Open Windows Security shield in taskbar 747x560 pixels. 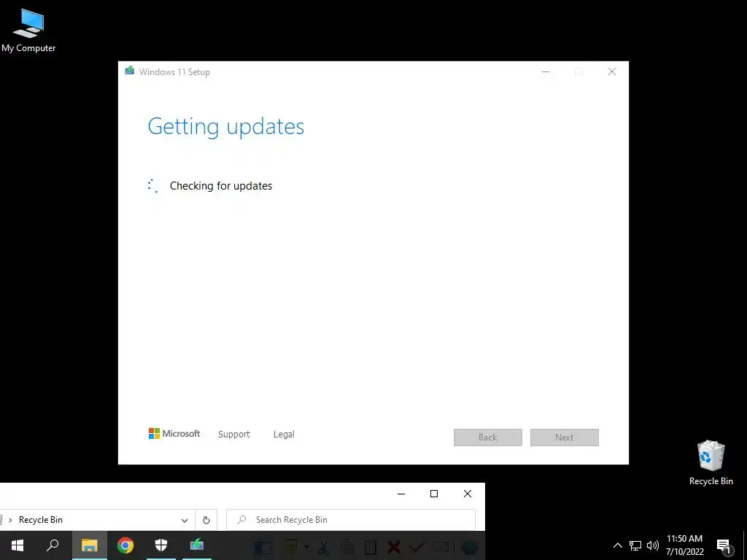161,545
